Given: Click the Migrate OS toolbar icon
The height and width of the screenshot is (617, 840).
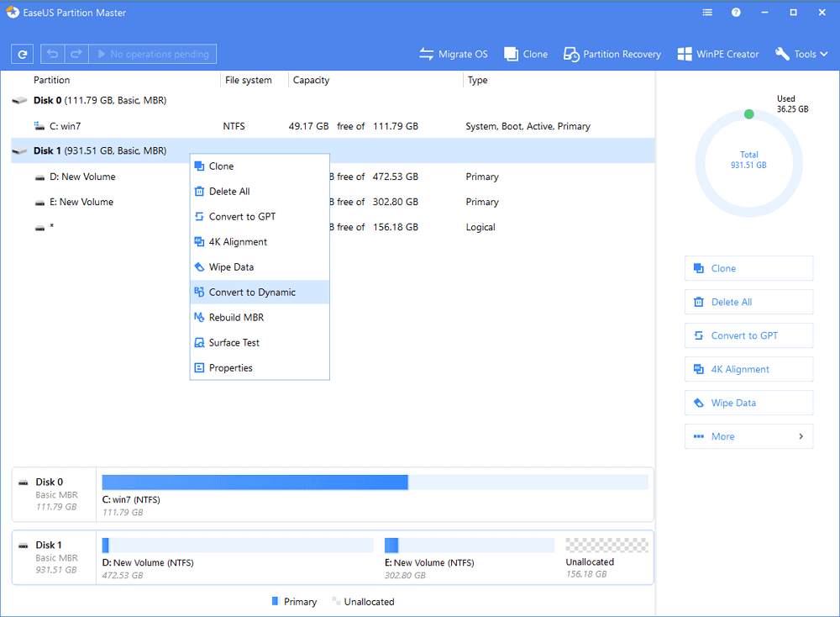Looking at the screenshot, I should click(x=427, y=54).
